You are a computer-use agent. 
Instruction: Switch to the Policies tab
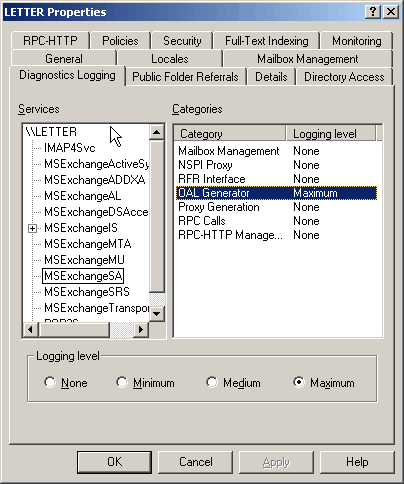(x=120, y=41)
